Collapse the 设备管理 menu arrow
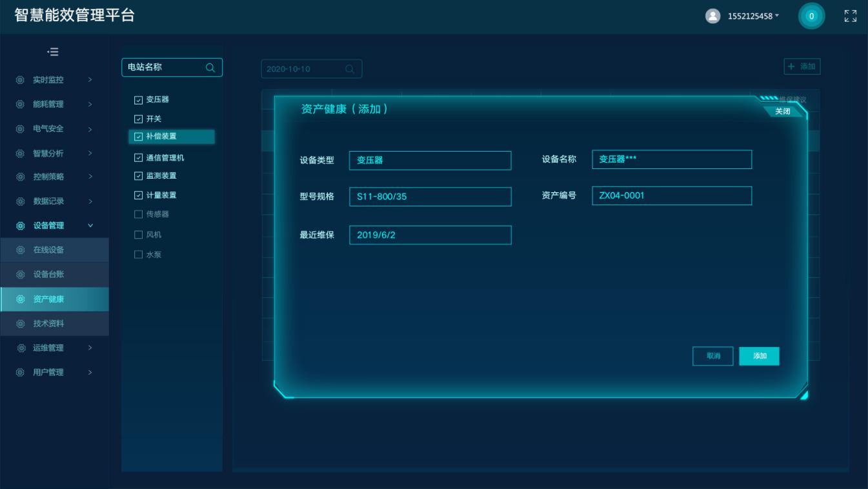 [x=90, y=226]
